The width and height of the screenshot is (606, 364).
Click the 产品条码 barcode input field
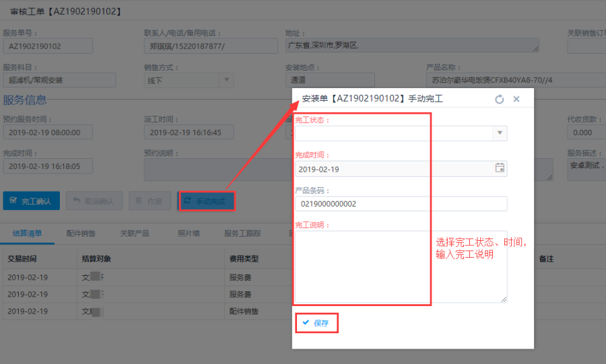pyautogui.click(x=401, y=204)
